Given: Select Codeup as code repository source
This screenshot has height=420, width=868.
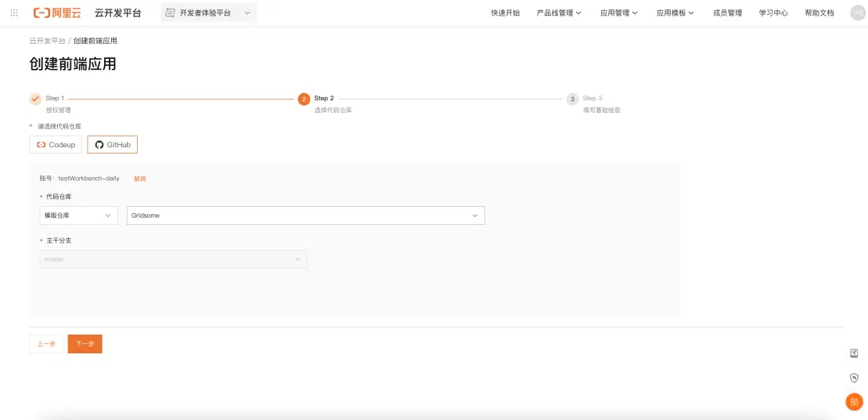Looking at the screenshot, I should pyautogui.click(x=56, y=145).
